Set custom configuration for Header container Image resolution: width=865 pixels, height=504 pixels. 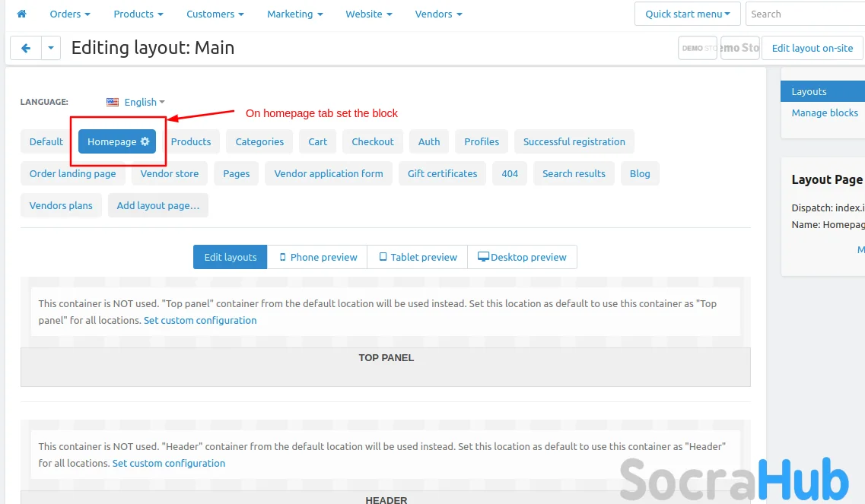click(x=169, y=463)
